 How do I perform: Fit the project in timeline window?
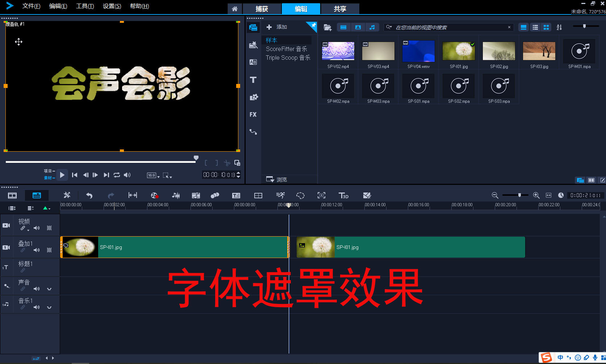pyautogui.click(x=548, y=195)
